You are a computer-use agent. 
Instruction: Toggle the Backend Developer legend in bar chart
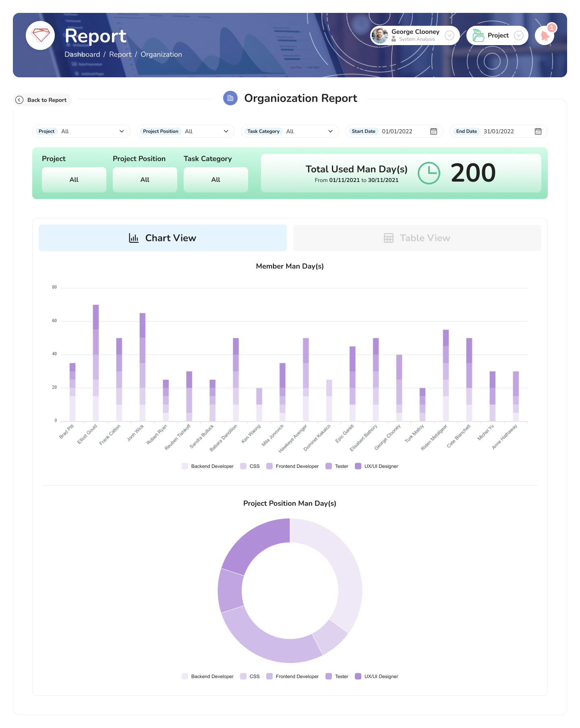208,466
